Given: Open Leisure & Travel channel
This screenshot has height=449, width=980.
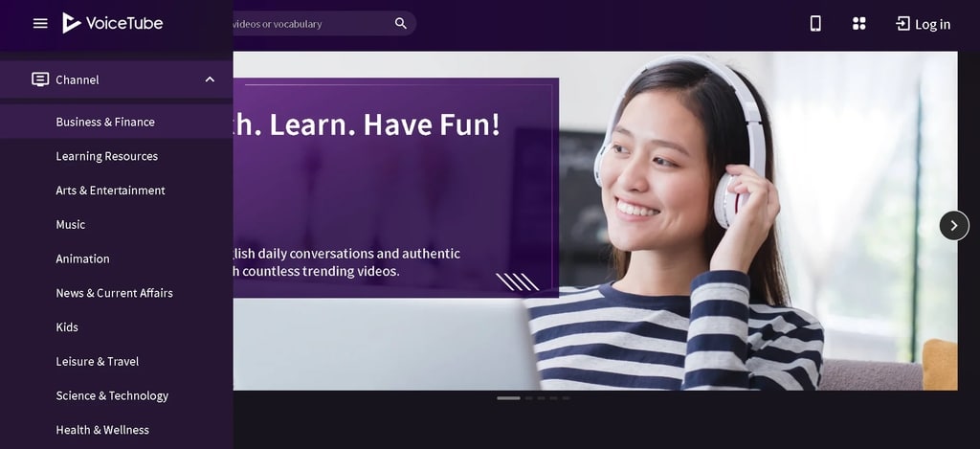Looking at the screenshot, I should coord(116,362).
